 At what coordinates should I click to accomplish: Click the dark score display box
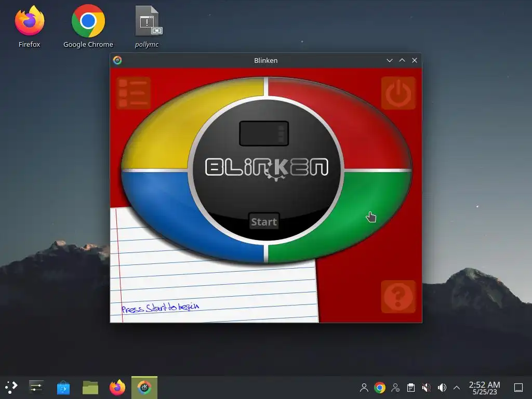pos(264,134)
